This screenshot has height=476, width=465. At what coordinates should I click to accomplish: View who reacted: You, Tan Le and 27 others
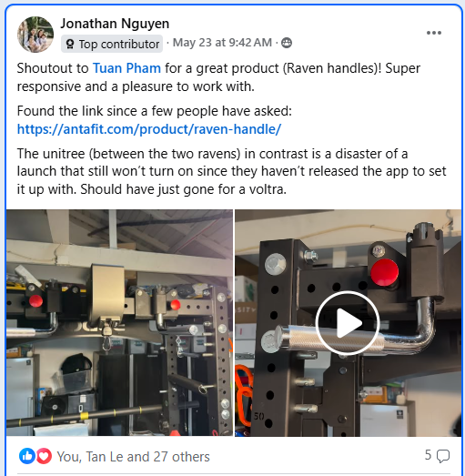pyautogui.click(x=133, y=457)
